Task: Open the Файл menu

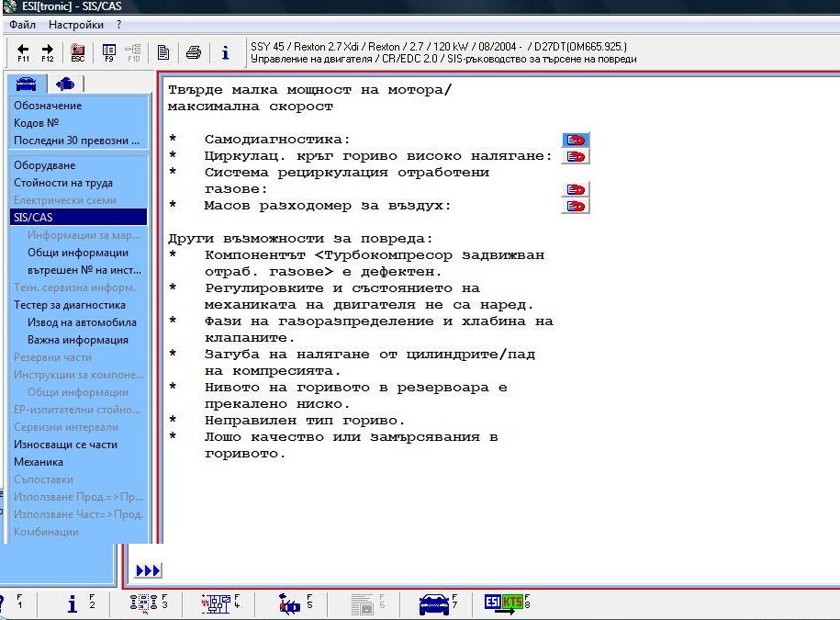Action: pyautogui.click(x=22, y=25)
